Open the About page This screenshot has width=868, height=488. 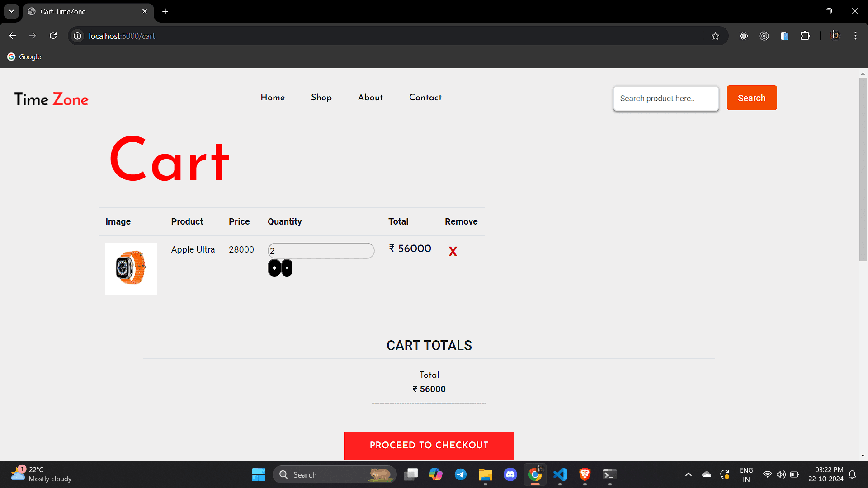tap(370, 97)
